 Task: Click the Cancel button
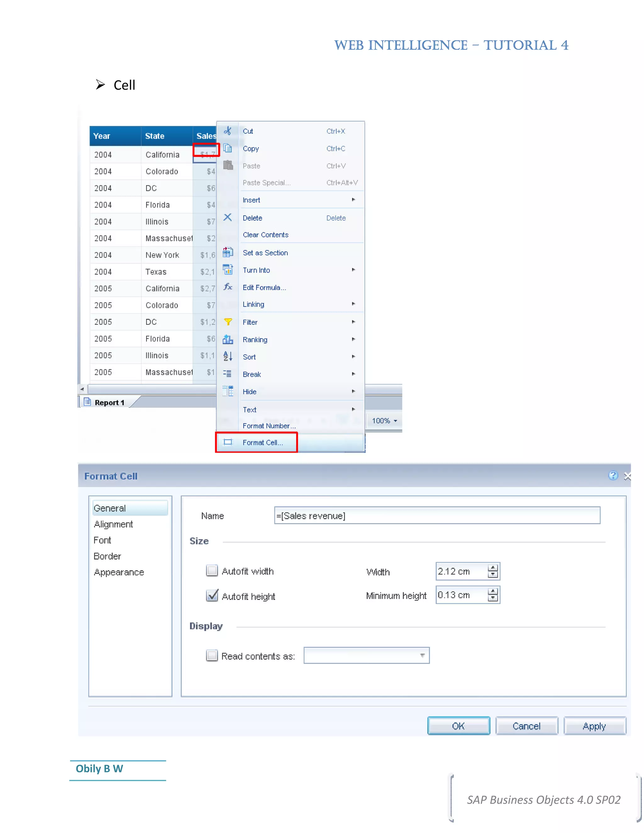coord(526,726)
